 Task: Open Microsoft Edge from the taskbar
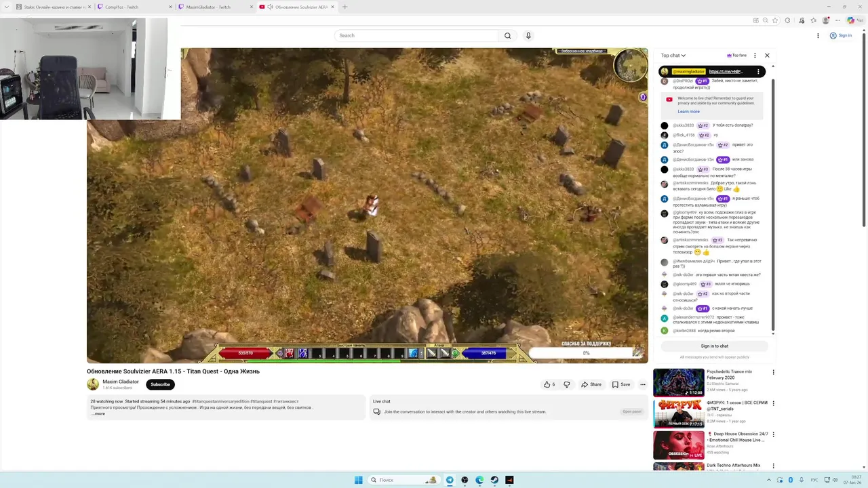[x=479, y=480]
